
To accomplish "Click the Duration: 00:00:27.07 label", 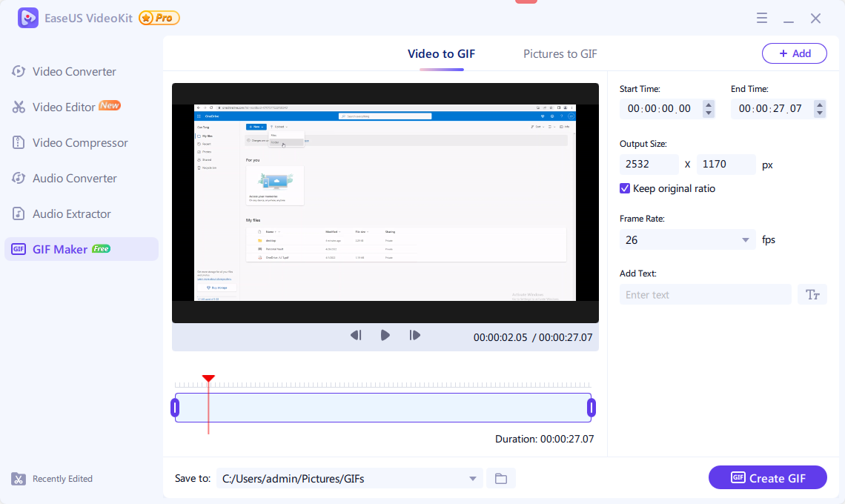I will click(x=544, y=440).
